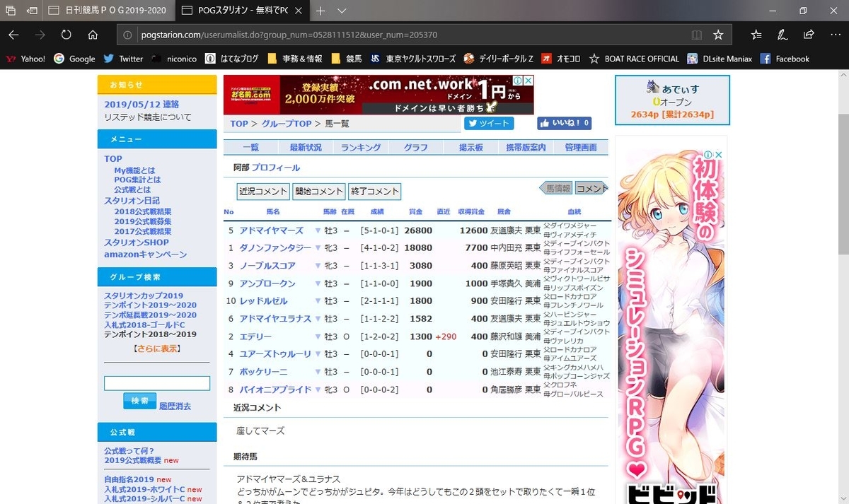Expand dropdown arrow next to ダノンファンタジー

pyautogui.click(x=318, y=248)
